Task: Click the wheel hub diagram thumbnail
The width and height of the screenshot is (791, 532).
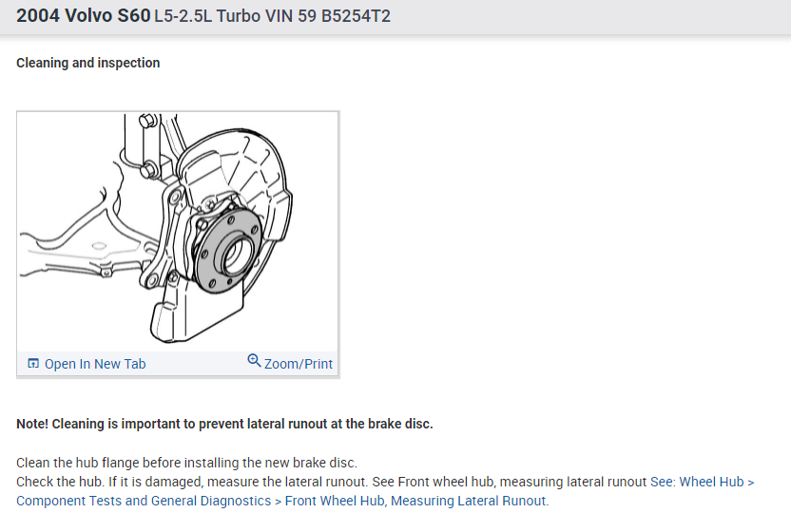Action: coord(178,232)
